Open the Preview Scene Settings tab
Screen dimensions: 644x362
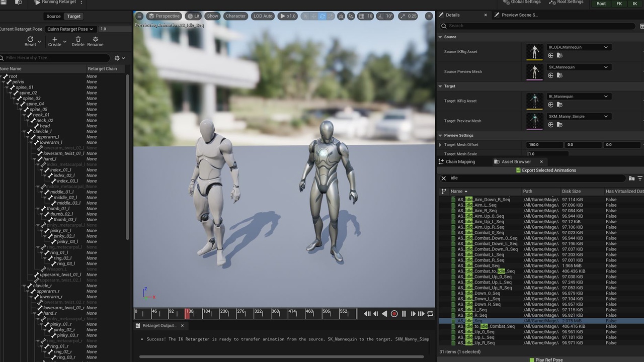pos(519,15)
